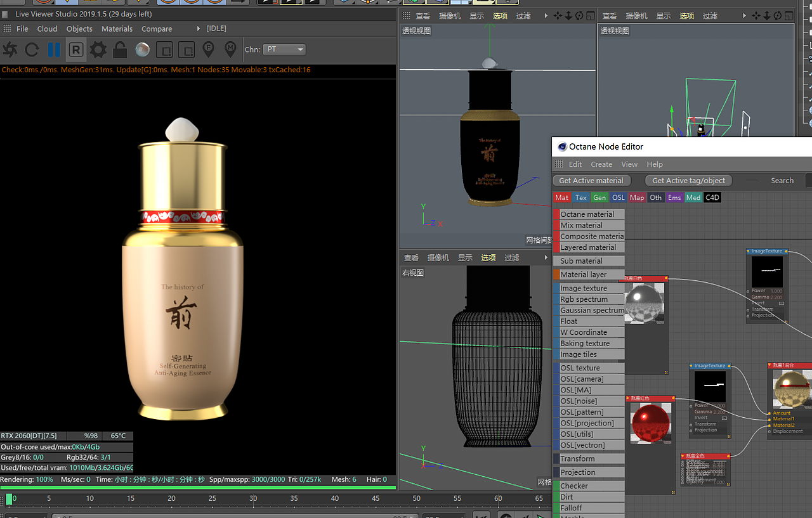Click the timeline playhead at frame 0
Viewport: 812px width, 518px height.
point(10,499)
